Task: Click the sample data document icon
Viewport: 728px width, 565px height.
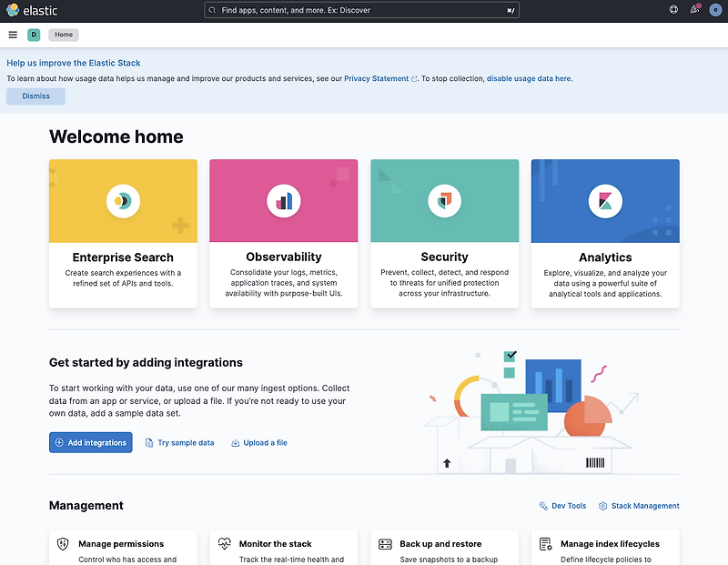Action: (149, 443)
